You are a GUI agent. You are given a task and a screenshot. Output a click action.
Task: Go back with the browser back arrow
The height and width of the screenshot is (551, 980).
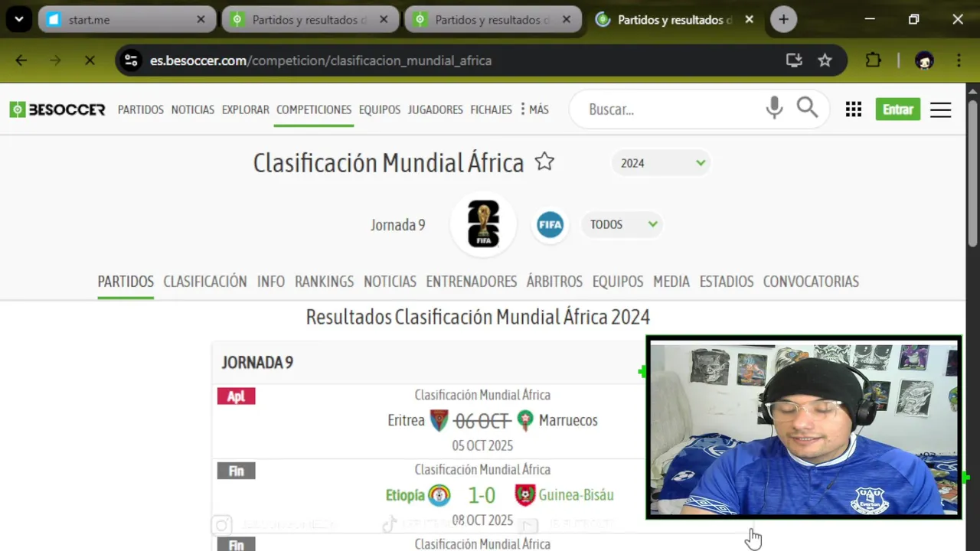point(21,60)
